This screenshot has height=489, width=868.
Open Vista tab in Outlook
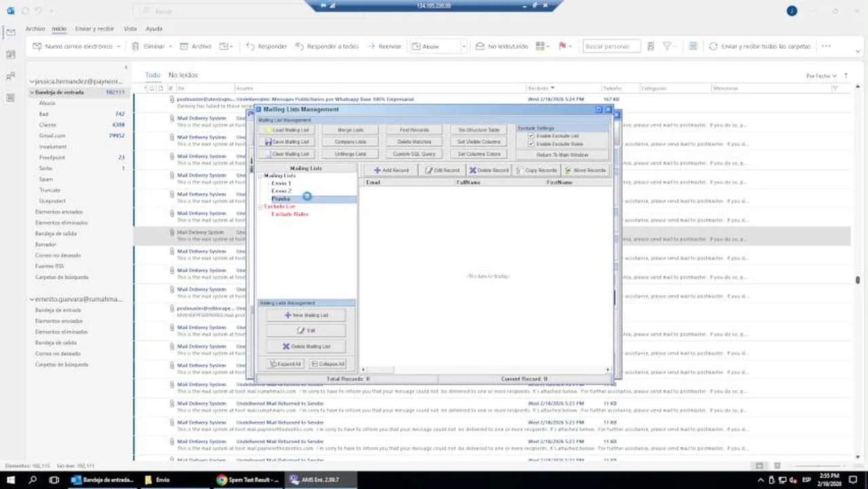point(130,29)
